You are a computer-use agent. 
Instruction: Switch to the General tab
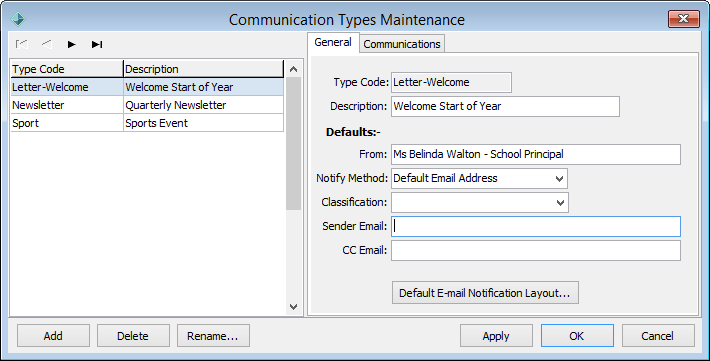[333, 43]
